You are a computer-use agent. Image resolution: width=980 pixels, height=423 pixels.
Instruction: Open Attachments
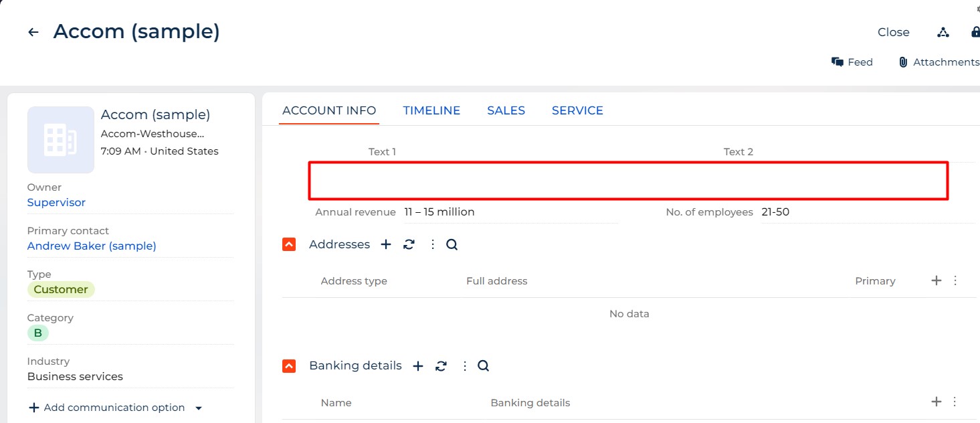[x=939, y=62]
